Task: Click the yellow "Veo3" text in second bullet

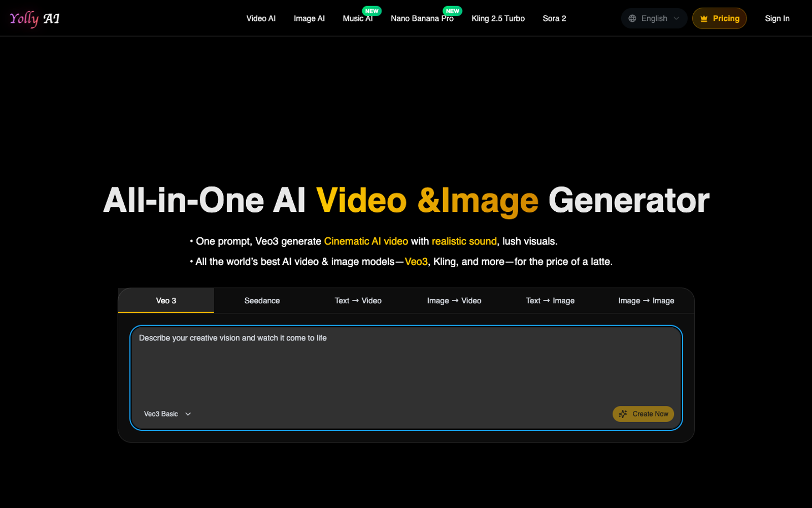Action: (x=416, y=262)
